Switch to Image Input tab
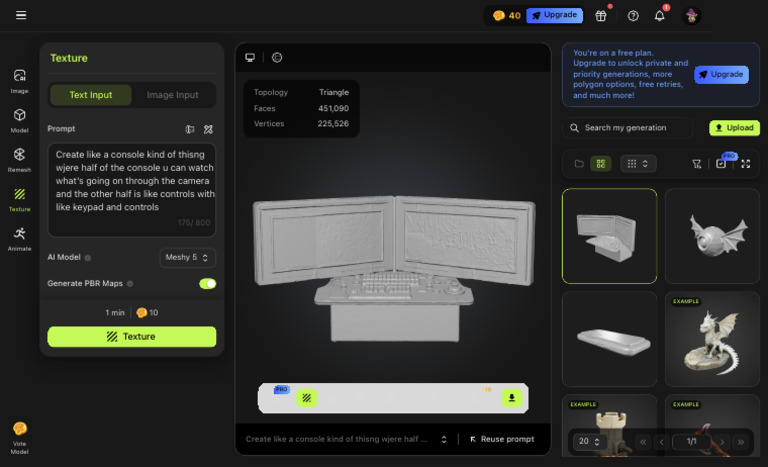Screen dimensions: 768x467 tap(172, 95)
